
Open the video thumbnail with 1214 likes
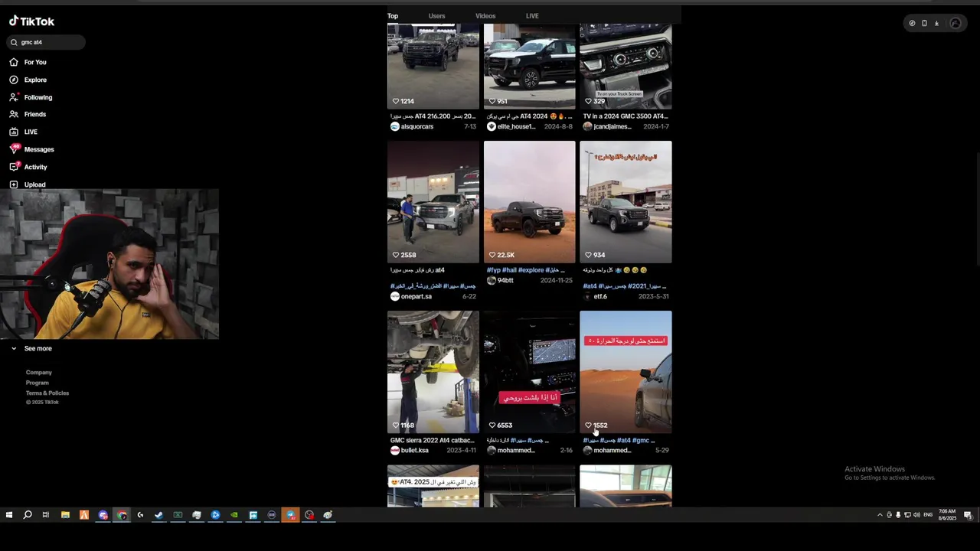(x=433, y=65)
